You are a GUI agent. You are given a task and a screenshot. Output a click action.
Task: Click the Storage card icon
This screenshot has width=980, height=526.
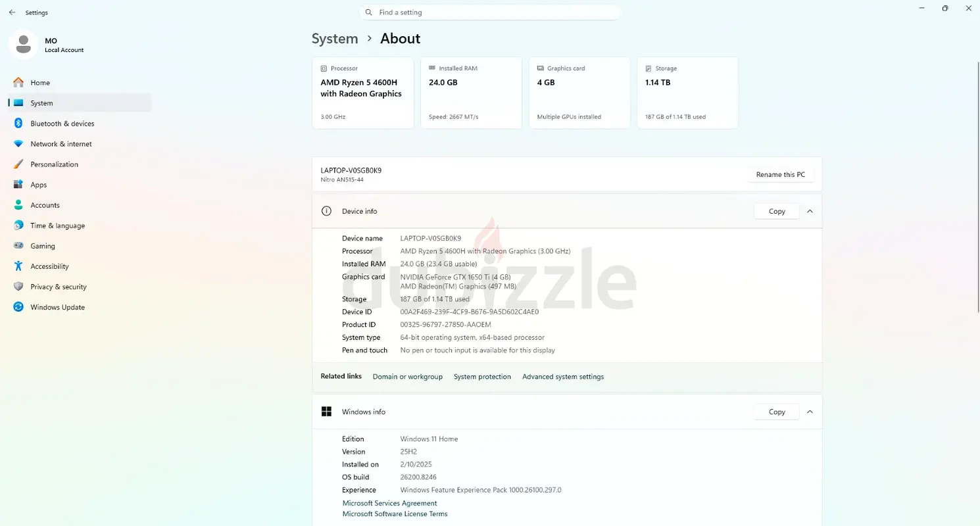click(x=649, y=68)
